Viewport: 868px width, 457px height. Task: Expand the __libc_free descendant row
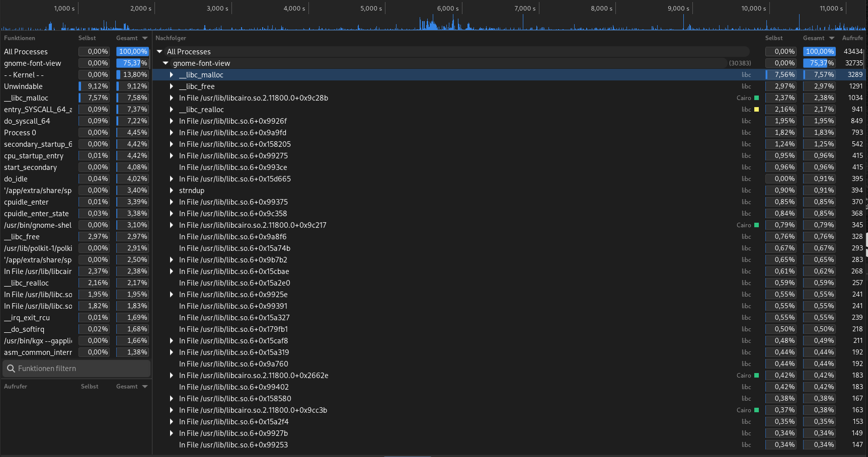point(172,86)
